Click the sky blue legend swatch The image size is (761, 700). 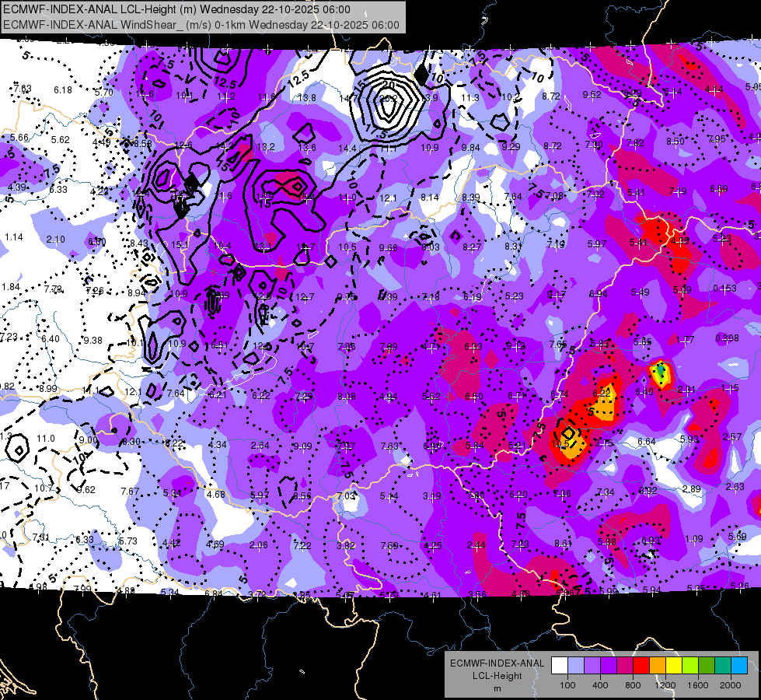(x=738, y=666)
